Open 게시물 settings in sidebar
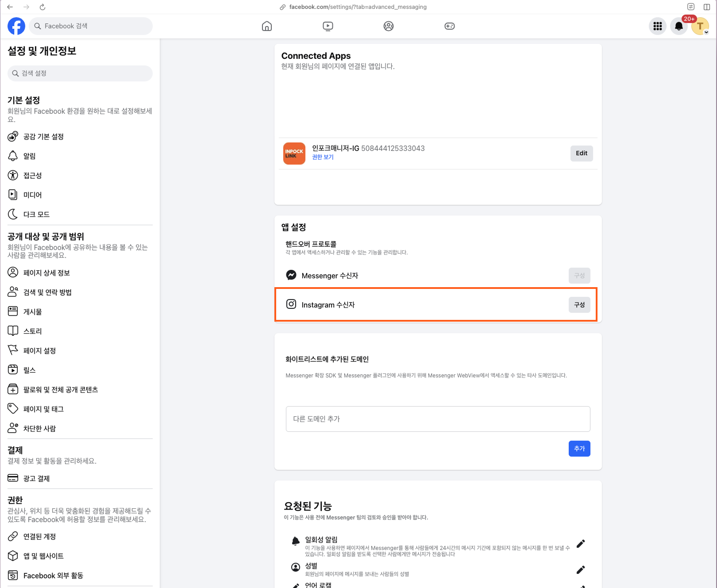717x588 pixels. pyautogui.click(x=80, y=312)
